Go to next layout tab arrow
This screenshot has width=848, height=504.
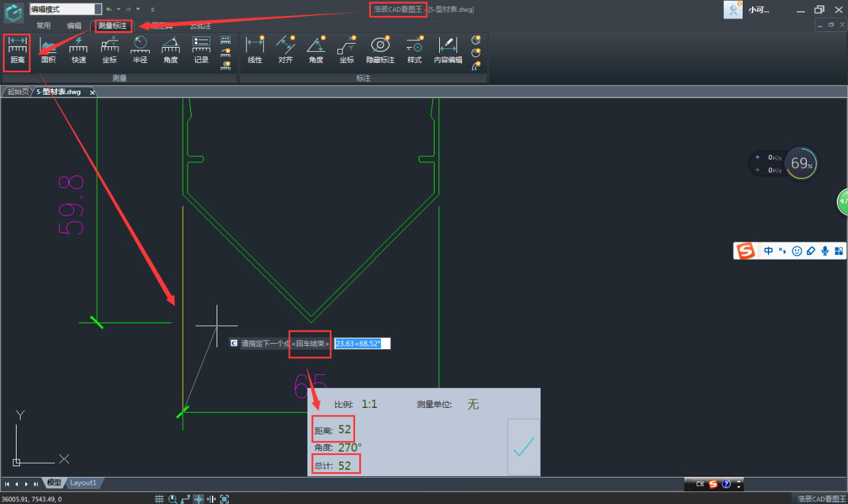26,484
